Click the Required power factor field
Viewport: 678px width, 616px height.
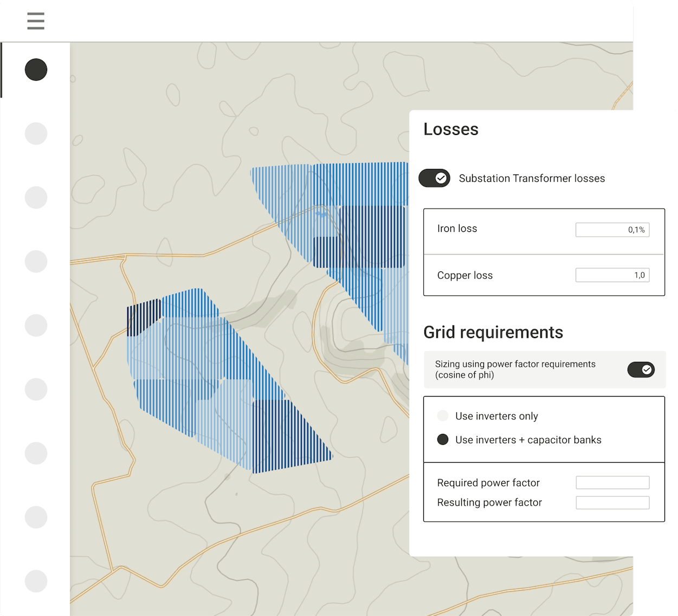click(612, 483)
